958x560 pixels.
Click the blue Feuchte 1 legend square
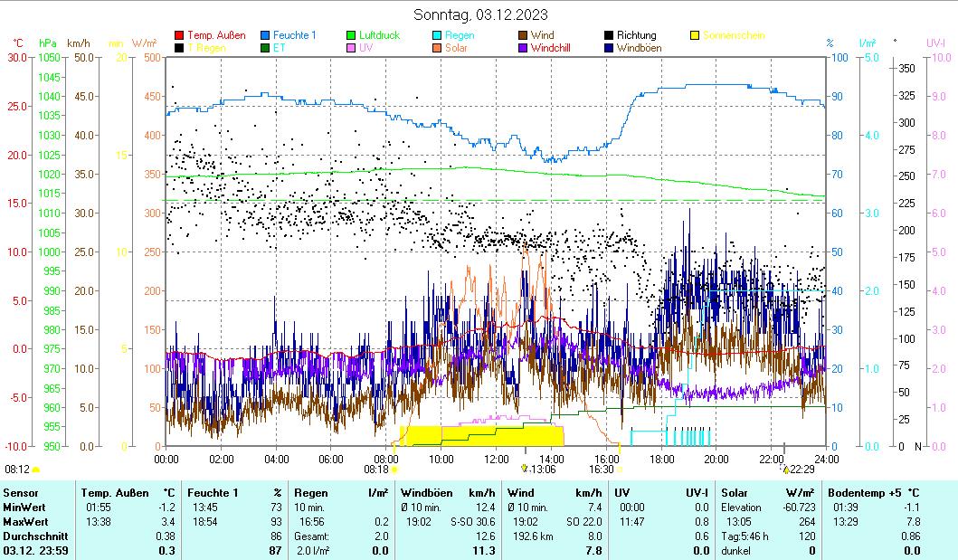266,35
